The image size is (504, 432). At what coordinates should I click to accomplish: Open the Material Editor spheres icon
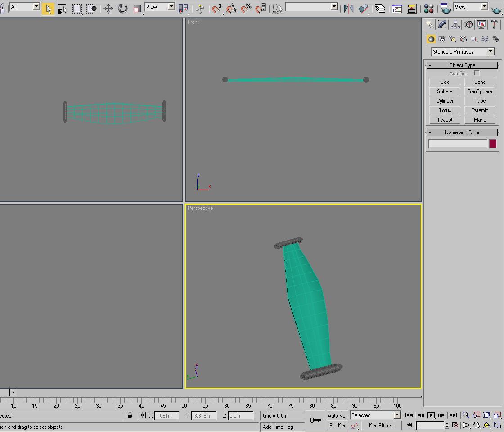tap(429, 9)
